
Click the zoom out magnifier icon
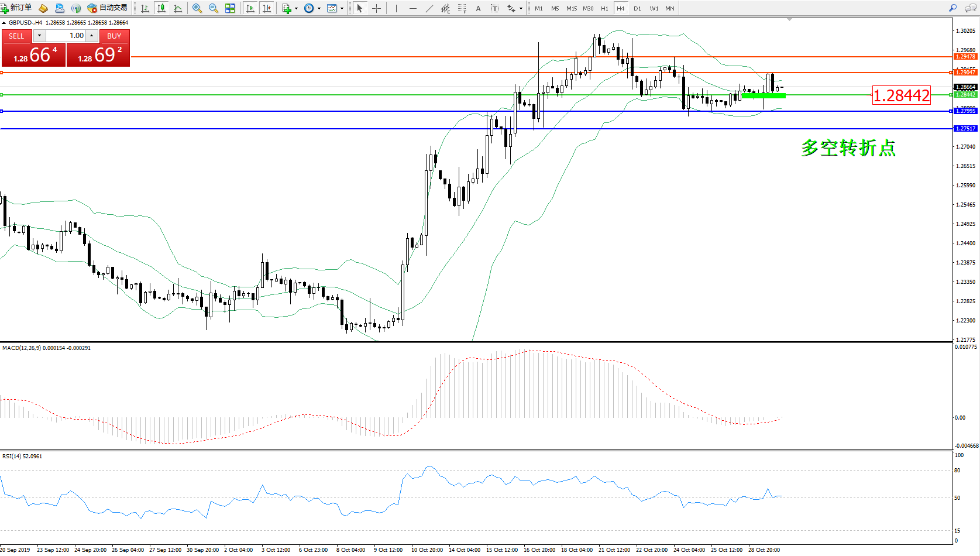point(214,8)
